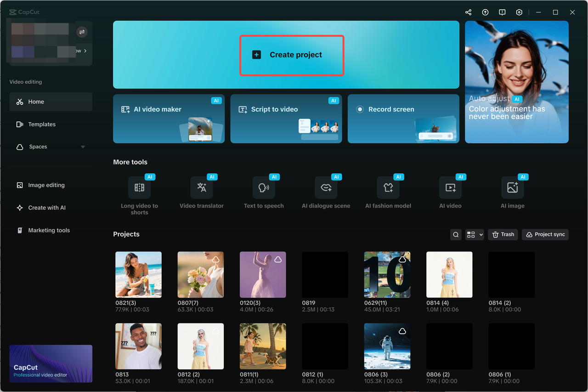Click the Create project button

[x=292, y=54]
